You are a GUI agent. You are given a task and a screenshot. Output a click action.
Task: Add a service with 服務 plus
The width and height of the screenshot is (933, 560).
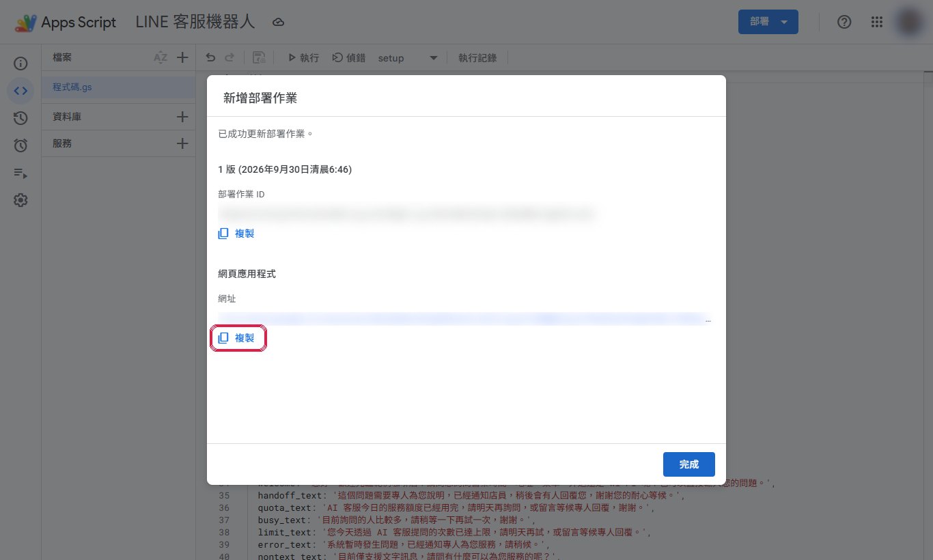[182, 143]
